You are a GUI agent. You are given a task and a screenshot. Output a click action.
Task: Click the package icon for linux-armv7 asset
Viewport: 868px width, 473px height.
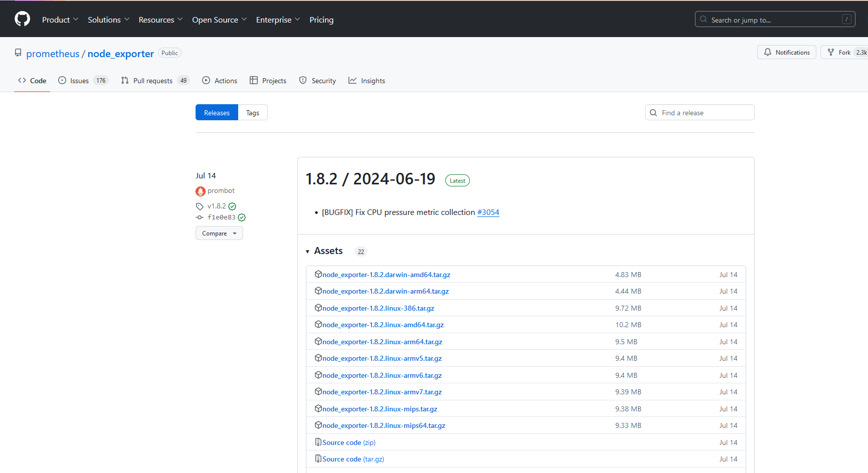318,391
